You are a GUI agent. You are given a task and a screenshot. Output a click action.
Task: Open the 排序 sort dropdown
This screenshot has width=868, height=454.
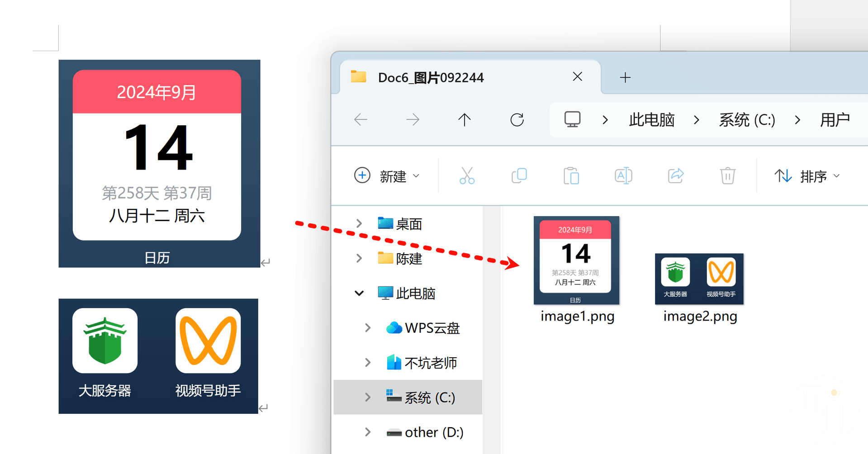807,175
